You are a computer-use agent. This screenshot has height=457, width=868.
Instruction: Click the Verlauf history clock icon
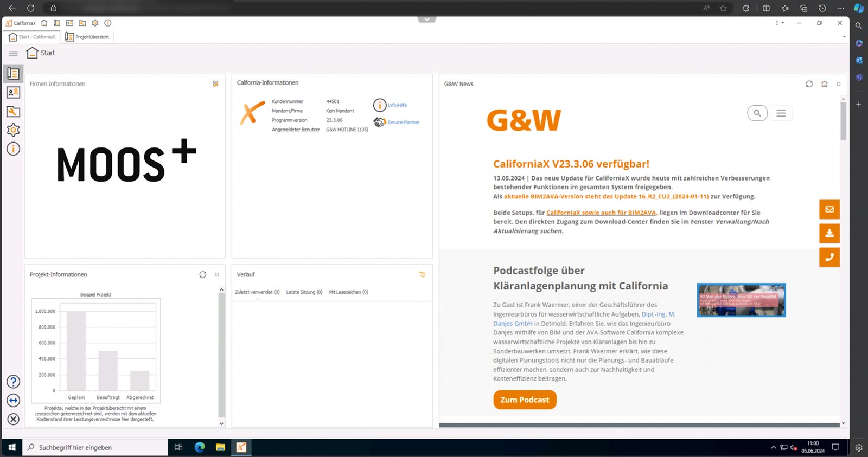[x=423, y=275]
